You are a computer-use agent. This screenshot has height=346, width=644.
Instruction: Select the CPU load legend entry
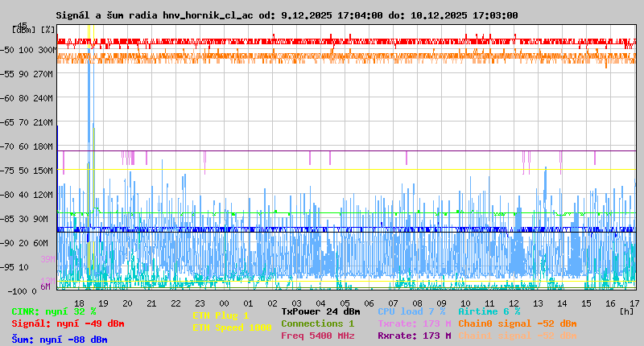pos(411,311)
